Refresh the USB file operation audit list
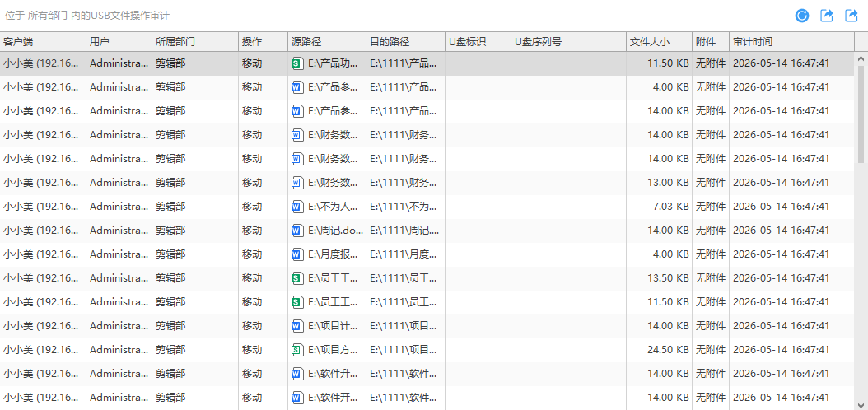 click(801, 16)
